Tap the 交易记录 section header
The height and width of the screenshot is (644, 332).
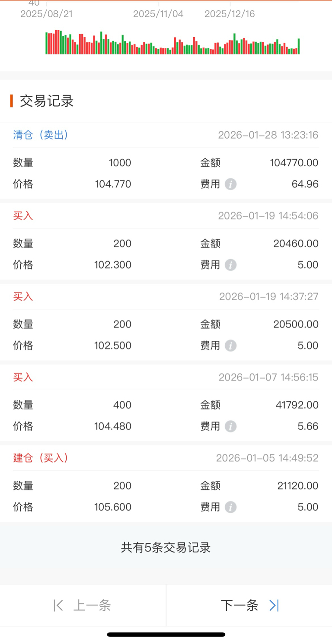[47, 101]
